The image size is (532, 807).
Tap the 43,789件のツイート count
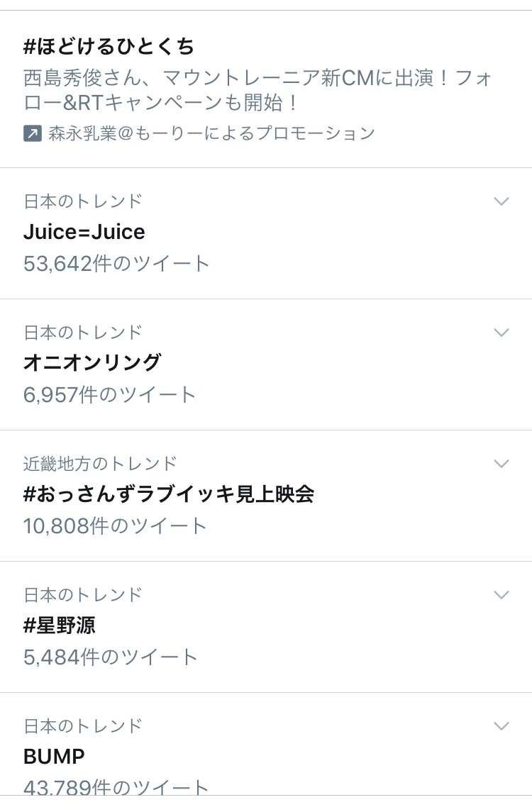116,787
